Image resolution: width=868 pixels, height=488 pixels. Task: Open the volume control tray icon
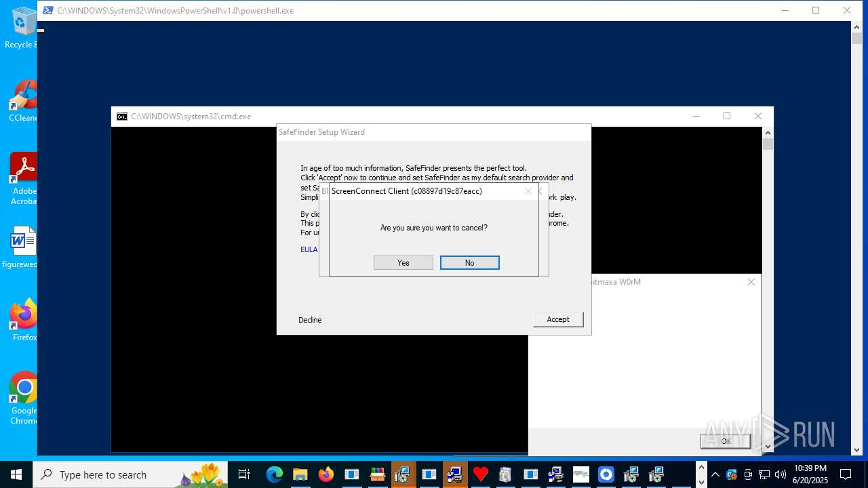pos(781,474)
